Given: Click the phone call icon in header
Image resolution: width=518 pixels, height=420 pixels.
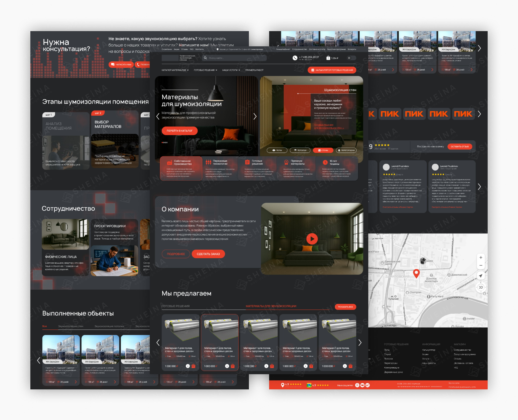Looking at the screenshot, I should tap(295, 58).
